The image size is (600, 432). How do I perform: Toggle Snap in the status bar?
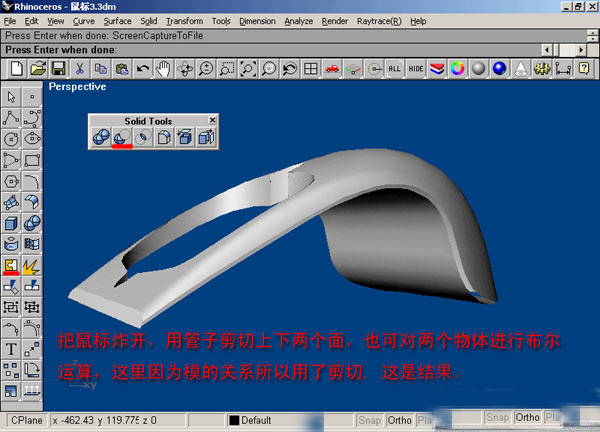coord(369,419)
